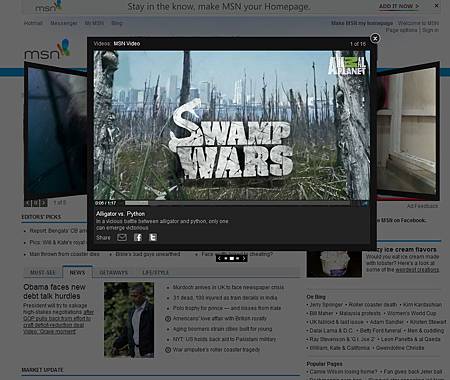Click the ice cream thumbnail image
The height and width of the screenshot is (380, 450).
(334, 264)
